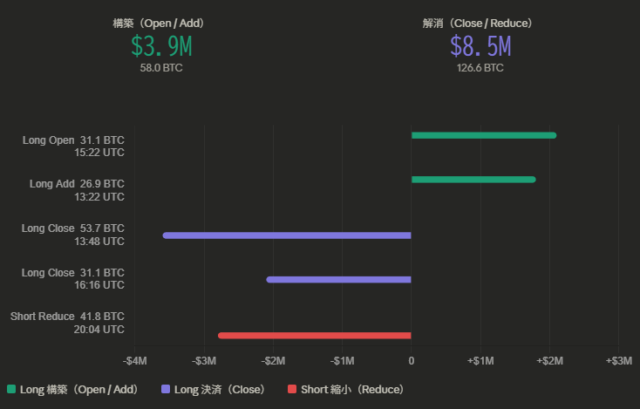Click the green Long 構築 legend swatch

coord(11,389)
